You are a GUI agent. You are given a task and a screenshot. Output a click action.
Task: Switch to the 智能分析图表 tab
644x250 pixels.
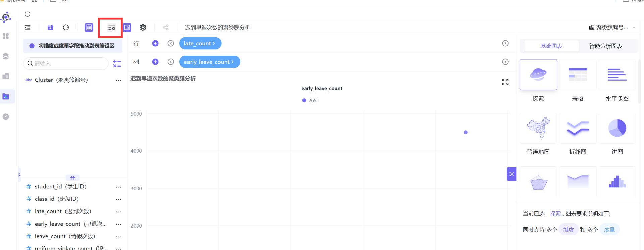(x=605, y=46)
